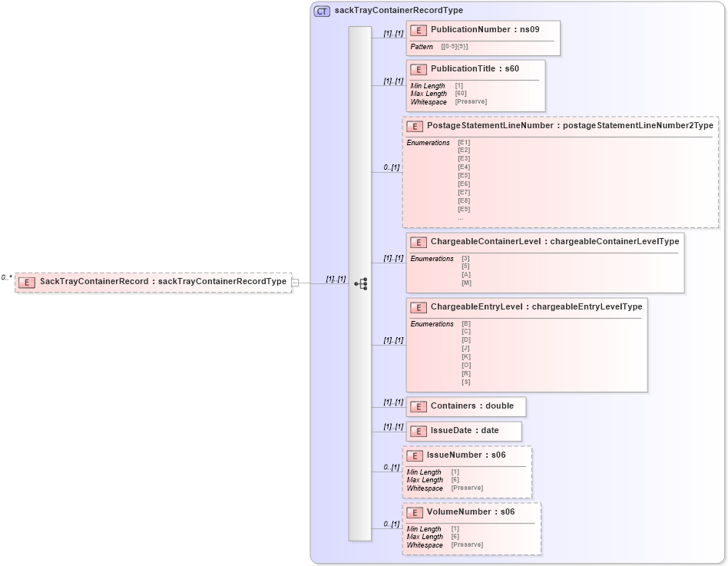This screenshot has height=566, width=728.
Task: Click the Containers element E icon
Action: (x=419, y=406)
